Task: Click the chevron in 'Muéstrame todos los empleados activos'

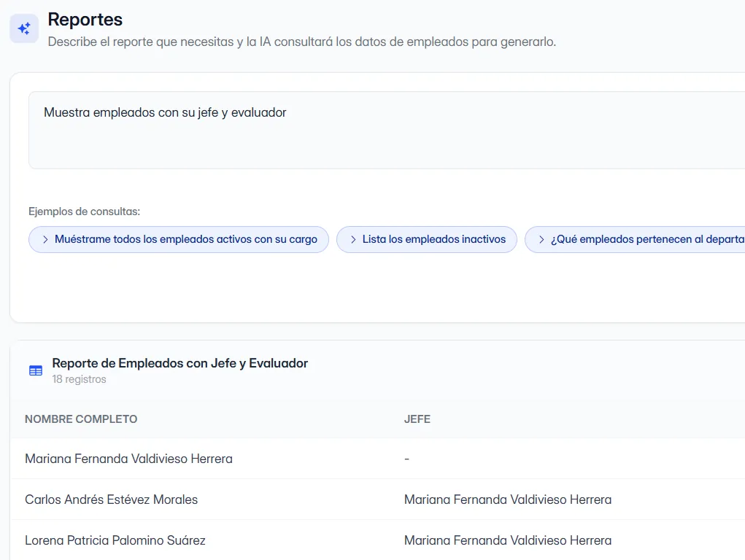Action: (x=45, y=239)
